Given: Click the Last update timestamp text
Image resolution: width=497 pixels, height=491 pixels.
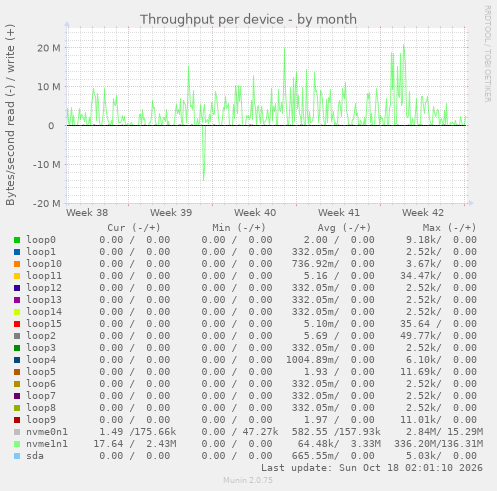Looking at the screenshot, I should tap(372, 468).
